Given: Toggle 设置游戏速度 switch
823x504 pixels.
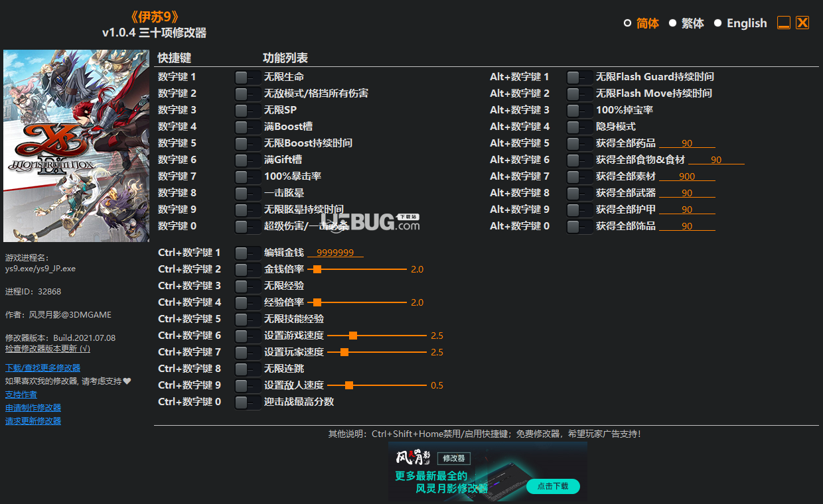Looking at the screenshot, I should tap(248, 336).
